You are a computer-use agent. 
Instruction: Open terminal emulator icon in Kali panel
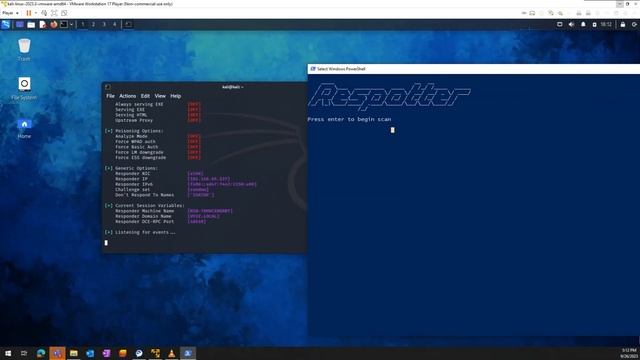(64, 24)
